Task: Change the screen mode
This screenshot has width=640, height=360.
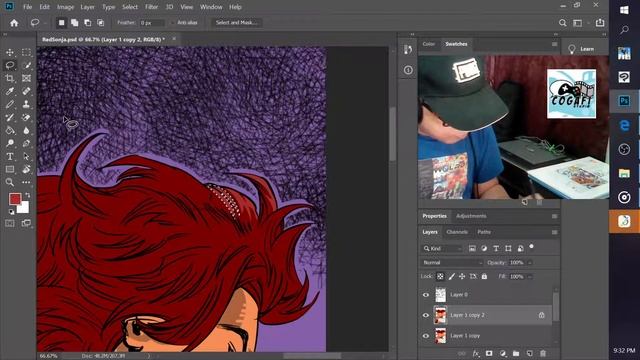Action: coord(26,223)
